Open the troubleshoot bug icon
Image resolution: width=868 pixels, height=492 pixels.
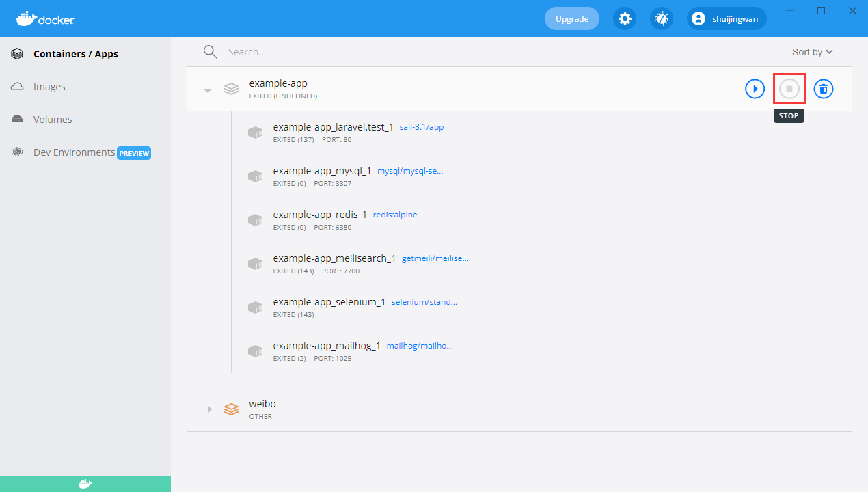click(661, 19)
